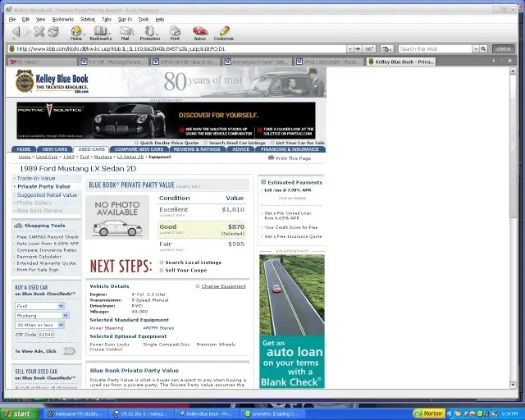Open the Trade-In Value link
This screenshot has width=525, height=420.
click(36, 178)
